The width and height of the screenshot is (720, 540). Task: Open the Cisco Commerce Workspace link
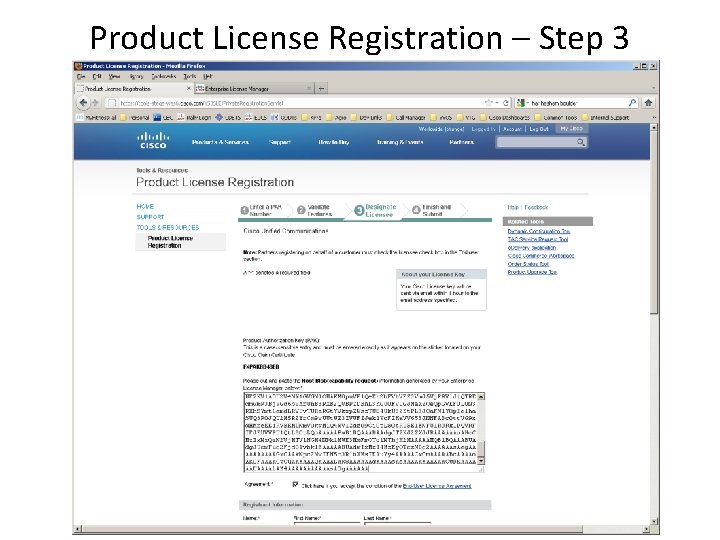[x=540, y=256]
